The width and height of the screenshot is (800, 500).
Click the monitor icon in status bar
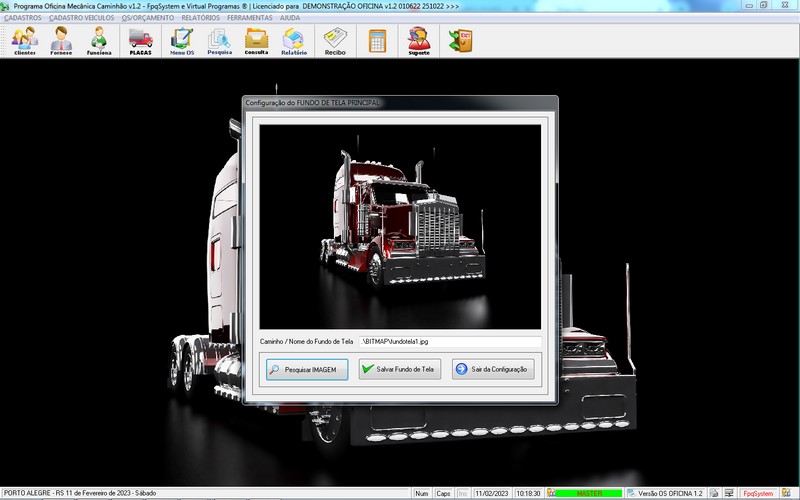click(x=729, y=493)
